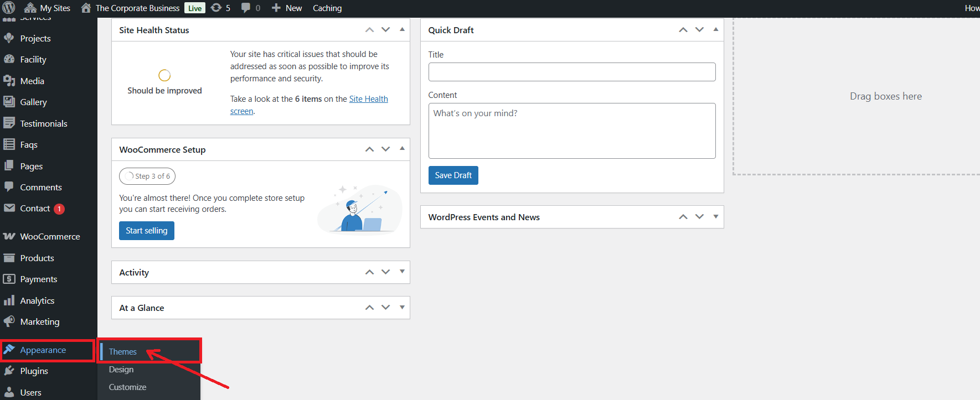
Task: Click the WordPress logo icon in admin bar
Action: [9, 8]
